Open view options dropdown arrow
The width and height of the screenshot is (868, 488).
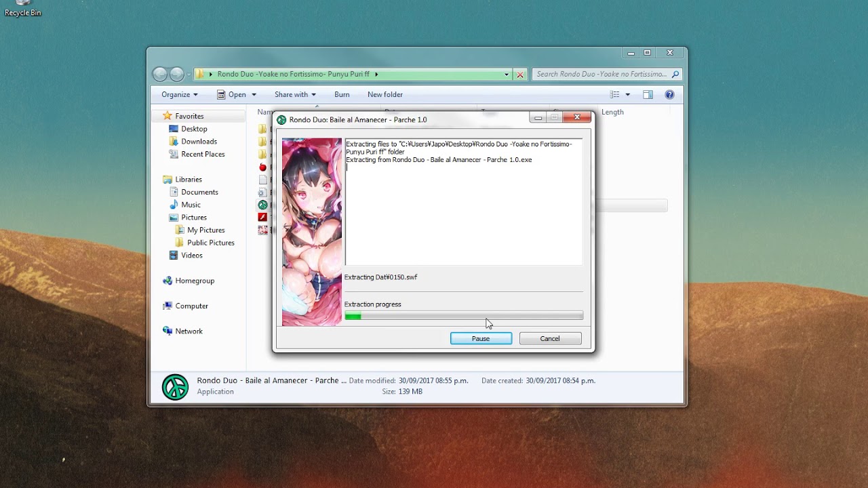[x=627, y=95]
